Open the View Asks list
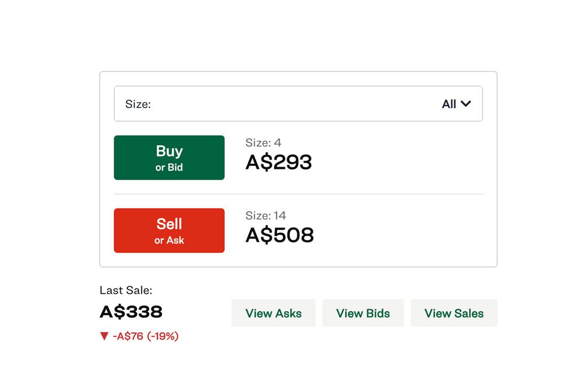 273,313
